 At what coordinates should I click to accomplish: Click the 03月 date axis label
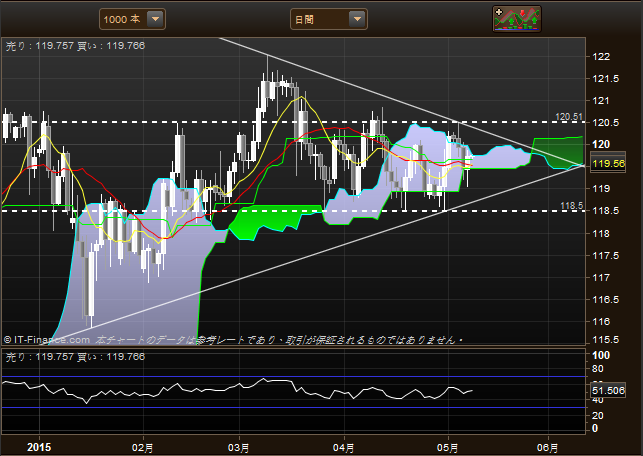tap(239, 447)
